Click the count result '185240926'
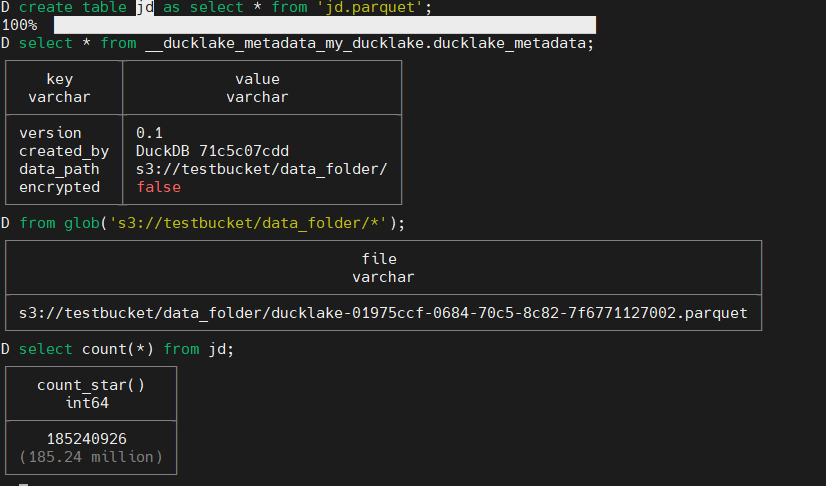Image resolution: width=826 pixels, height=486 pixels. [x=87, y=439]
